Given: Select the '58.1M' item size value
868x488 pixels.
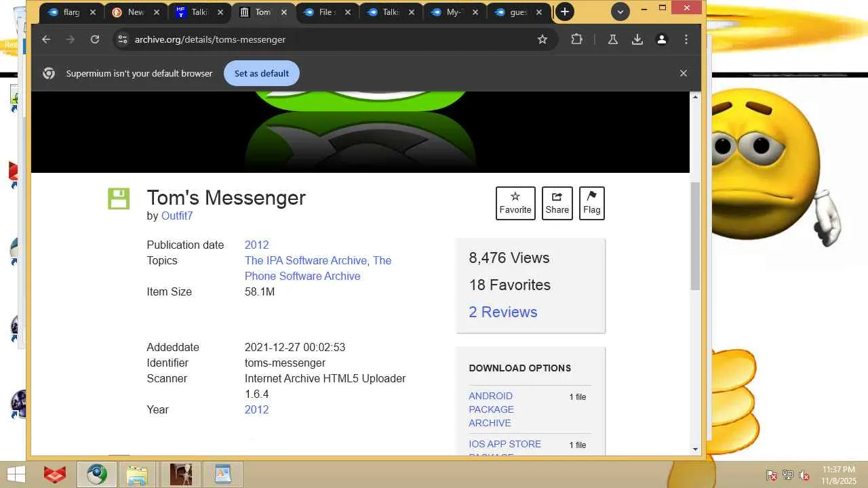Looking at the screenshot, I should [260, 291].
